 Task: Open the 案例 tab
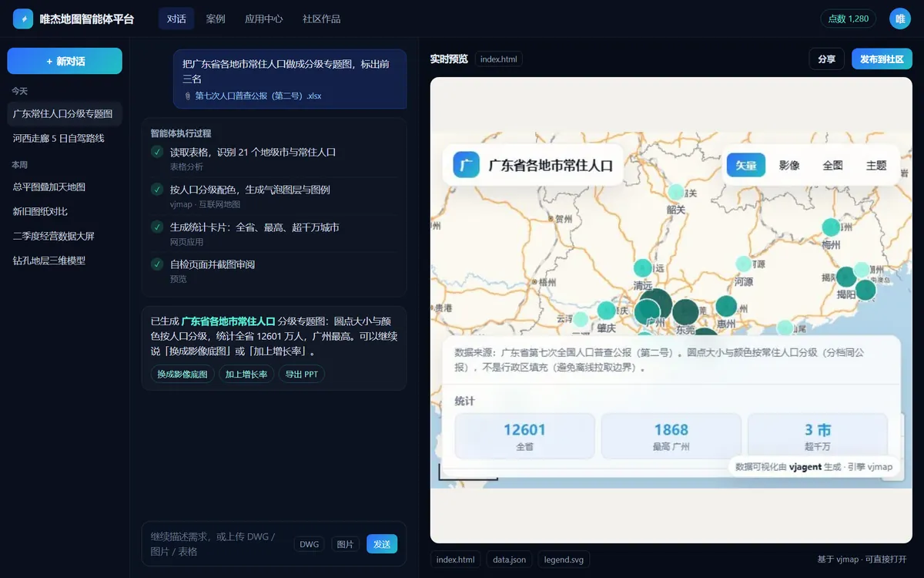click(216, 18)
